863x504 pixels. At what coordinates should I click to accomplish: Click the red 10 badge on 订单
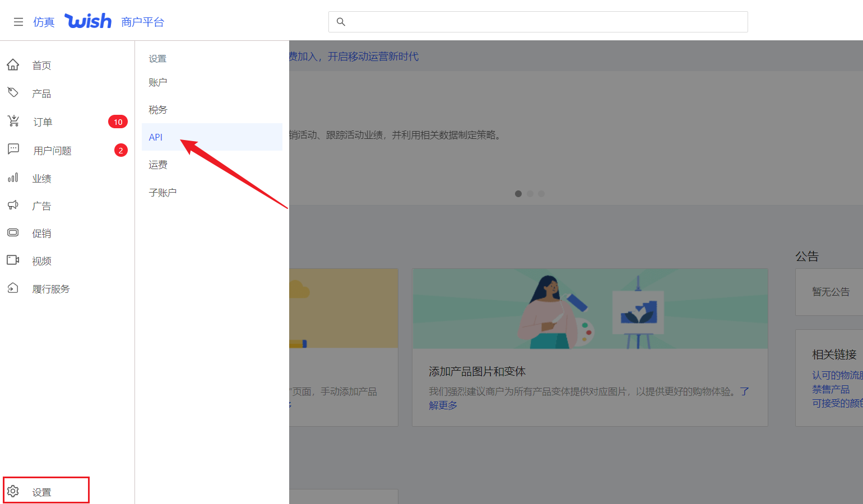118,122
